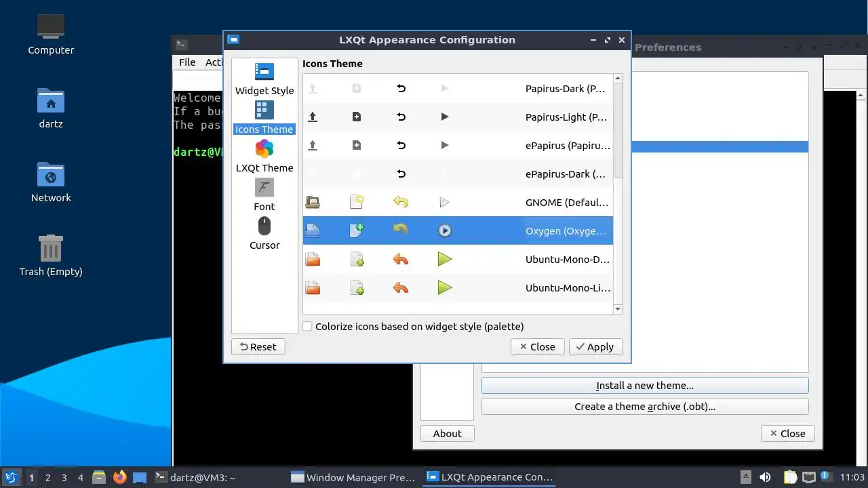Switch to Window Manager Preferences taskbar item
Viewport: 868px width, 488px height.
click(353, 477)
